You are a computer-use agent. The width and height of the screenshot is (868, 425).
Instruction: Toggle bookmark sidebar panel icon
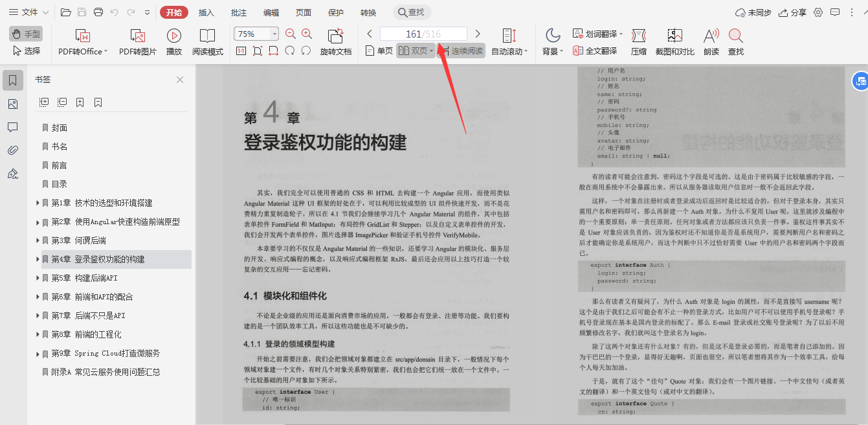(12, 80)
